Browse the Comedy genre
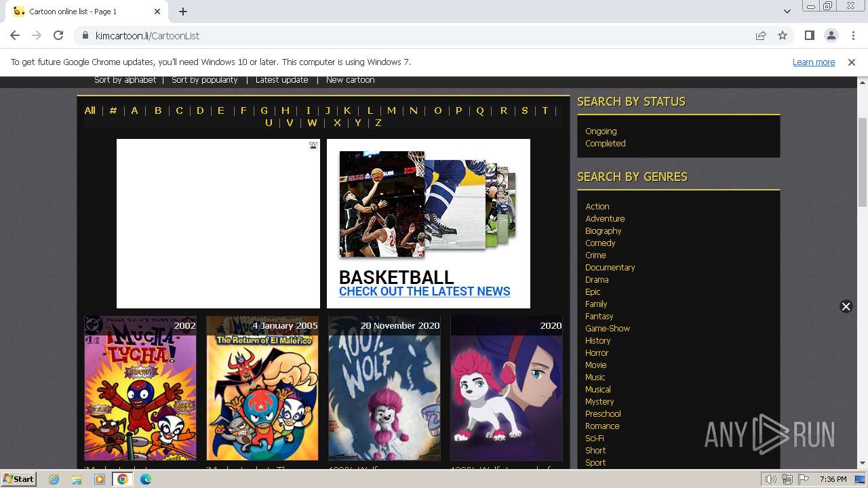Image resolution: width=868 pixels, height=488 pixels. coord(600,243)
